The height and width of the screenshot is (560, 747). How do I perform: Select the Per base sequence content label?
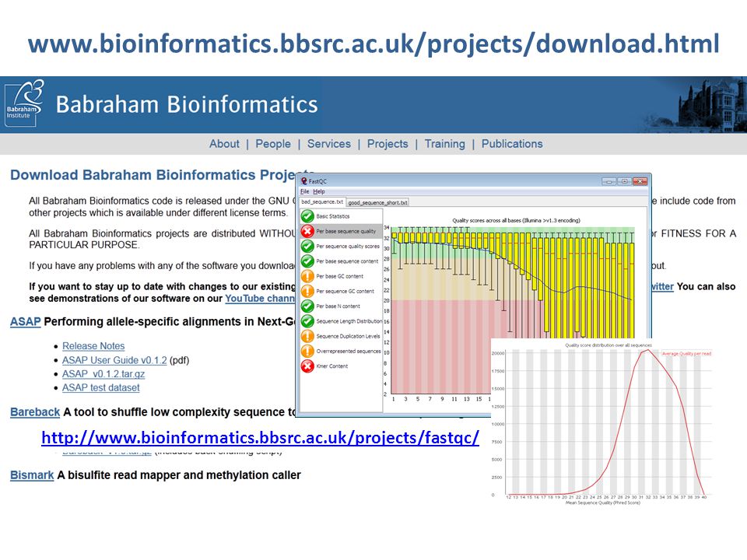tap(347, 261)
